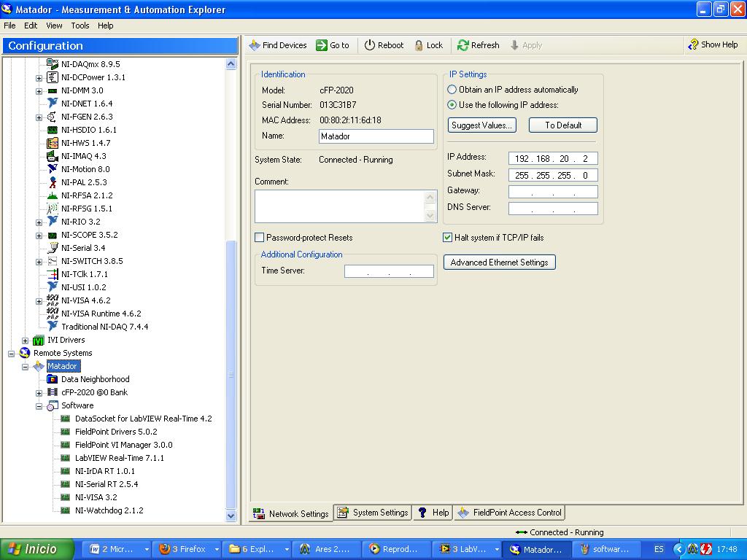Switch to the System Settings tab
The image size is (747, 560).
tap(373, 513)
